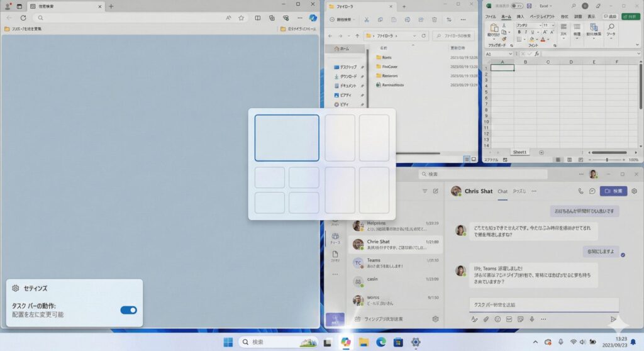The height and width of the screenshot is (351, 644).
Task: Click the cut scissors icon in File Explorer
Action: click(367, 19)
